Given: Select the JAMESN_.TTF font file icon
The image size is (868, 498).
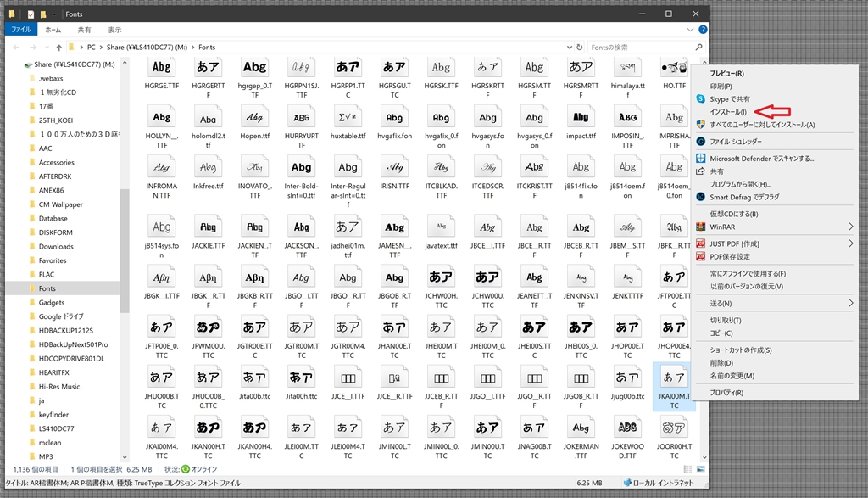Looking at the screenshot, I should 394,227.
